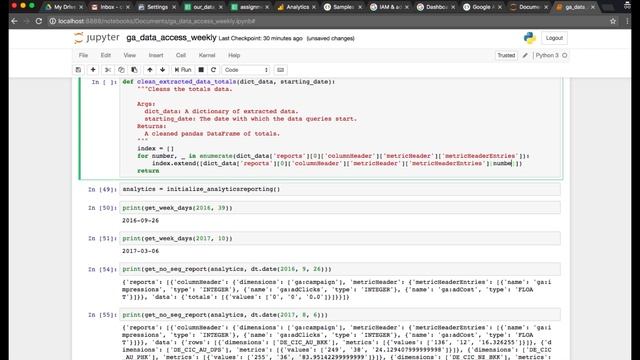This screenshot has height=360, width=640.
Task: Open the Cell menu
Action: (181, 55)
